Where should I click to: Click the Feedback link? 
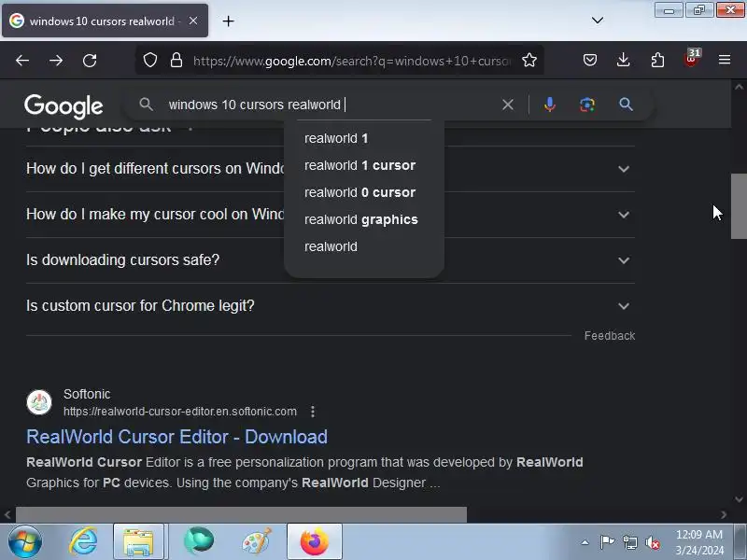click(610, 336)
